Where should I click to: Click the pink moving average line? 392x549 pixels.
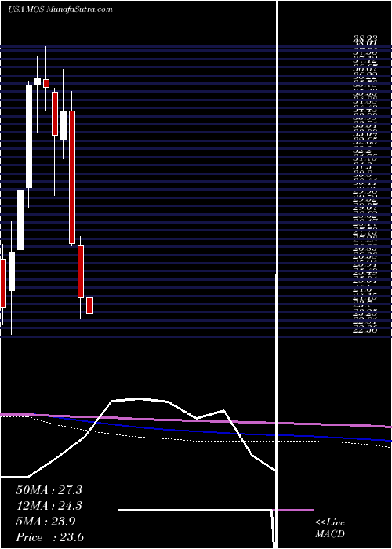coord(196,420)
